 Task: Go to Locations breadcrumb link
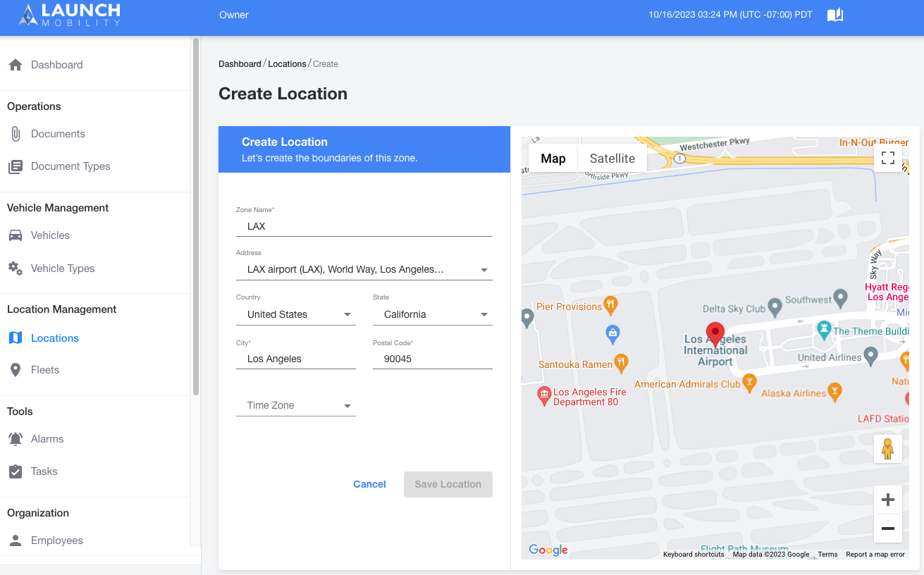coord(287,64)
